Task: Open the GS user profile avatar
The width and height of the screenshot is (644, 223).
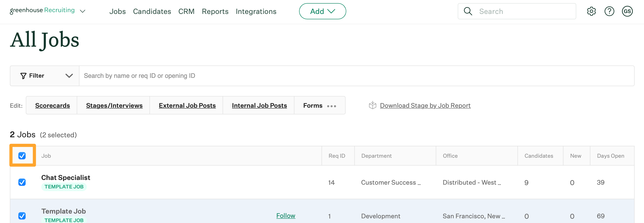Action: click(x=627, y=11)
